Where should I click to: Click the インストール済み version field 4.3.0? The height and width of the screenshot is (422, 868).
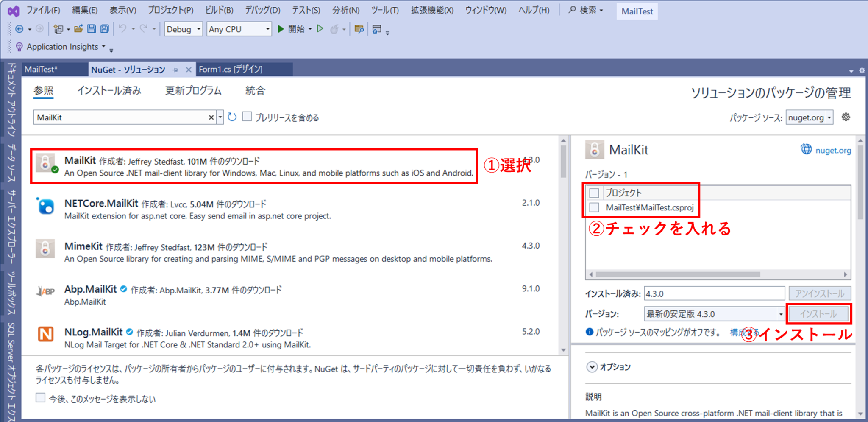pyautogui.click(x=714, y=293)
